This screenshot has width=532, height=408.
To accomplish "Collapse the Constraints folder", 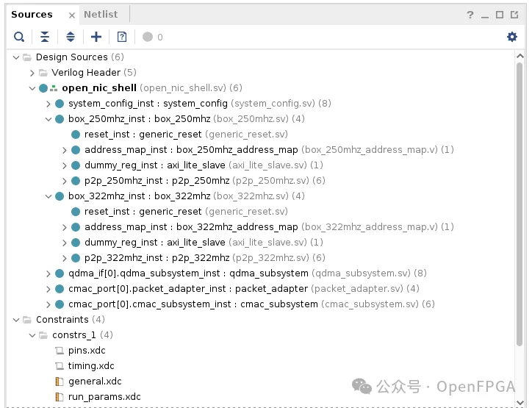I will (x=16, y=320).
